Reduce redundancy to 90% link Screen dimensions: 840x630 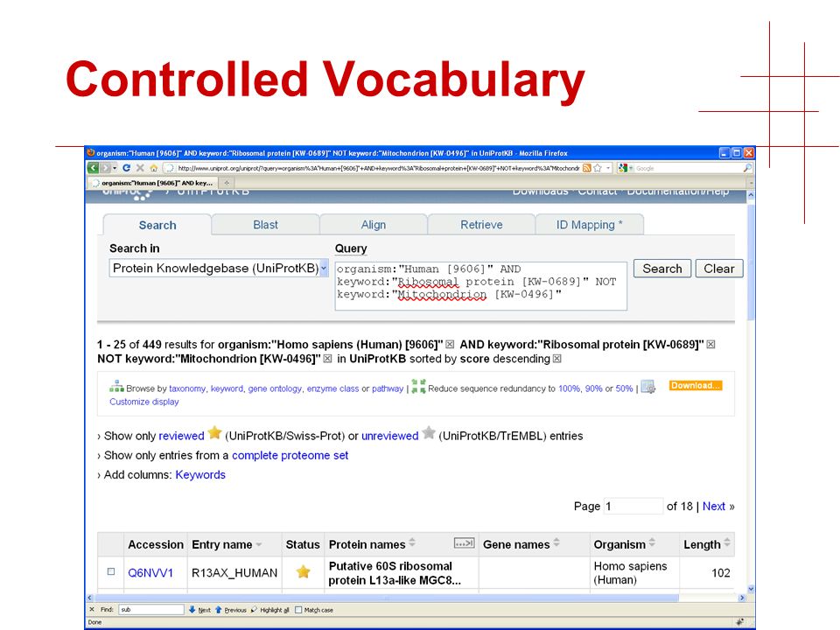(593, 388)
